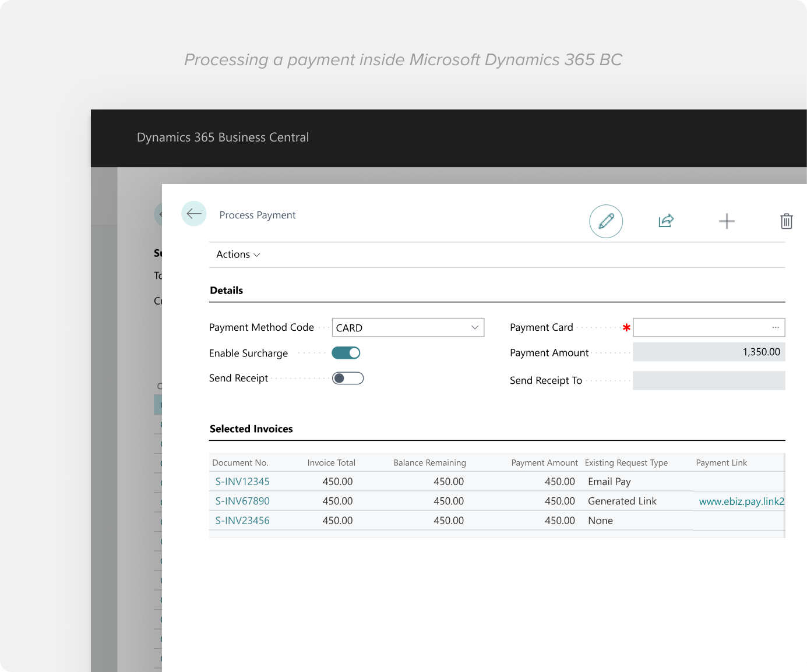
Task: Select the Email Pay cell
Action: [x=609, y=482]
